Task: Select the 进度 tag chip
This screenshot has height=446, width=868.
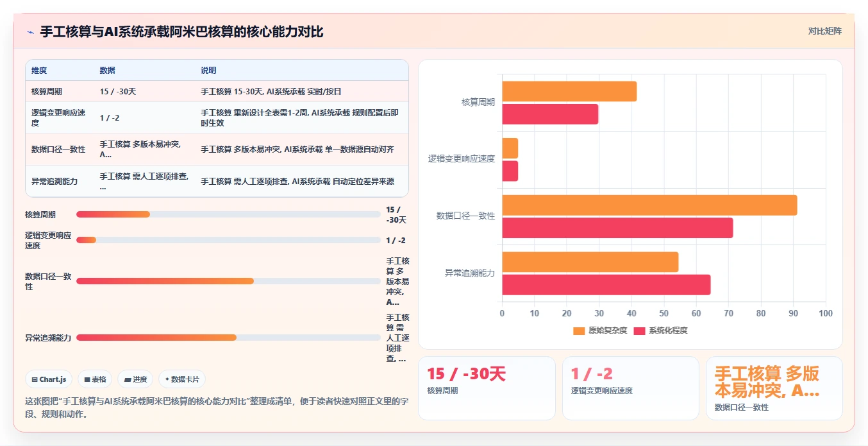Action: [135, 379]
